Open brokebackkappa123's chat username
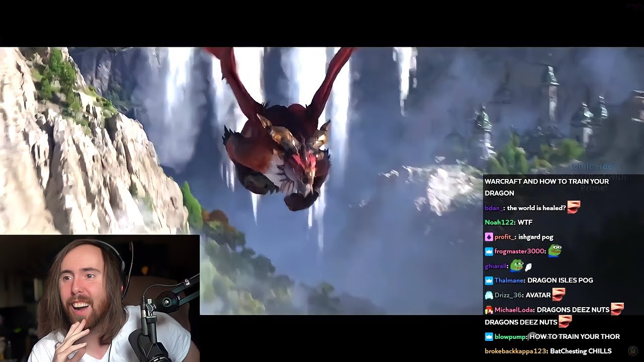This screenshot has height=362, width=644. (x=516, y=351)
